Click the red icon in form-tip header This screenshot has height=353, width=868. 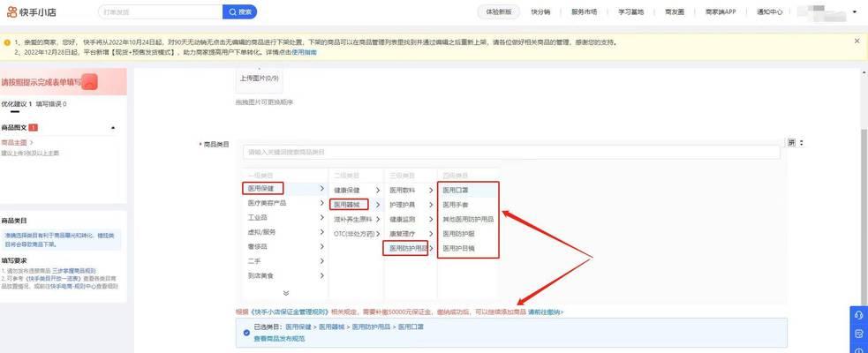point(90,82)
